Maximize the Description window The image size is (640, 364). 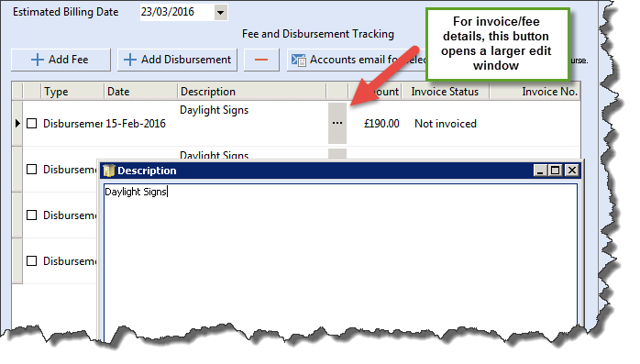(555, 171)
